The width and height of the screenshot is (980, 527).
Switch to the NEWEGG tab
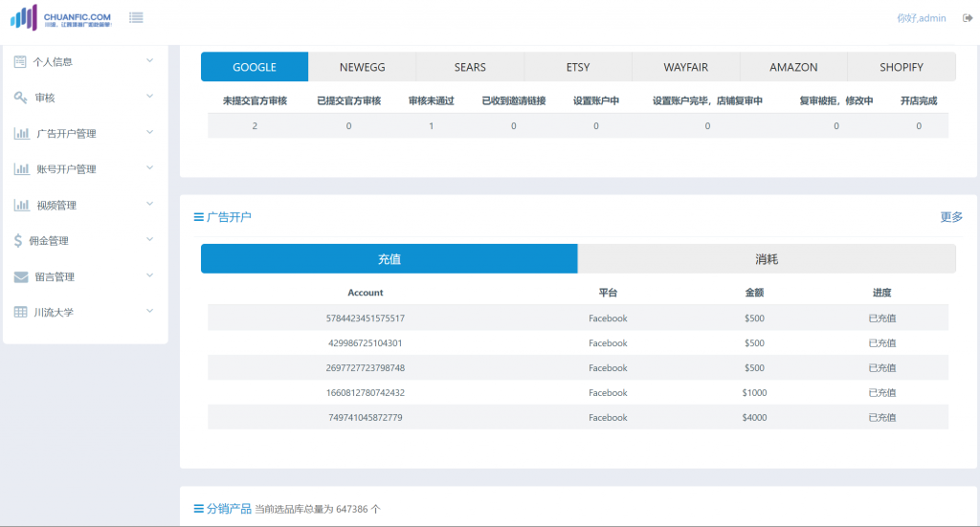tap(363, 67)
